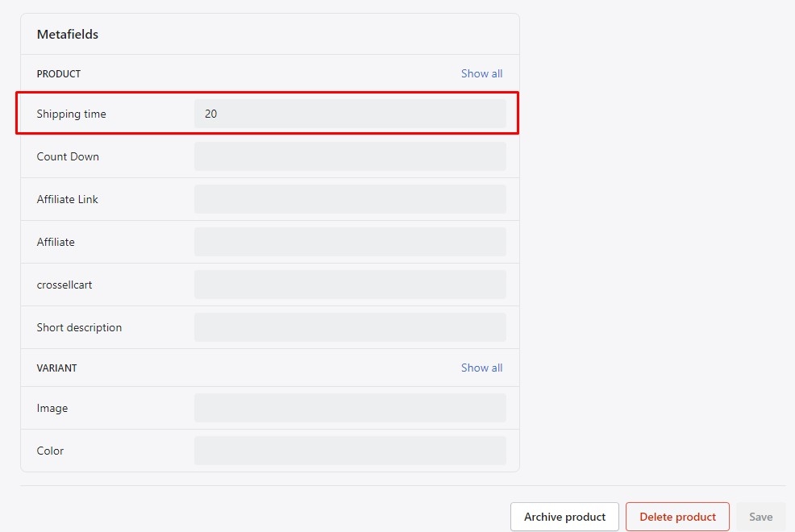Focus the Count Down metafield input

click(x=350, y=156)
